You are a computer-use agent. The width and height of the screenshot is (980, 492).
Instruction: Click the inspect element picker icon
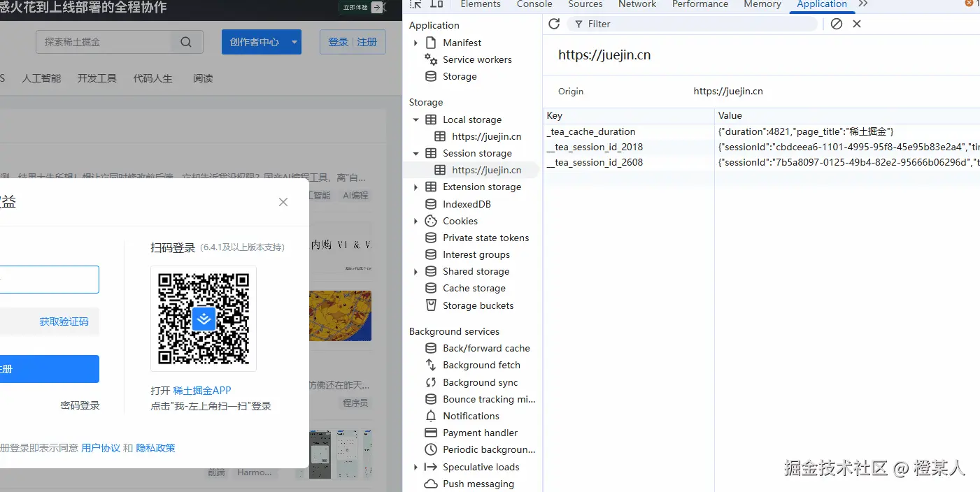pyautogui.click(x=416, y=4)
